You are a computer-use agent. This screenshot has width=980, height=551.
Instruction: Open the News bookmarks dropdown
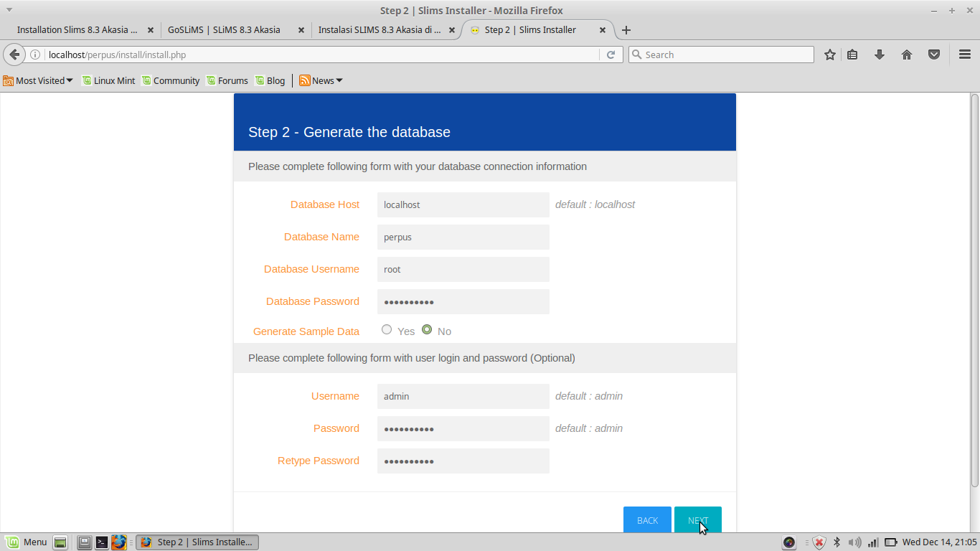coord(320,80)
